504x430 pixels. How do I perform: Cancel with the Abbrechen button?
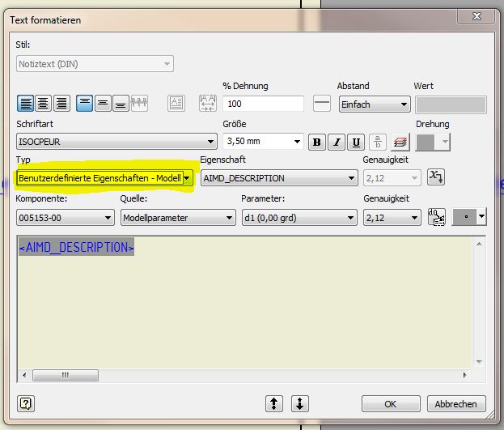(456, 403)
